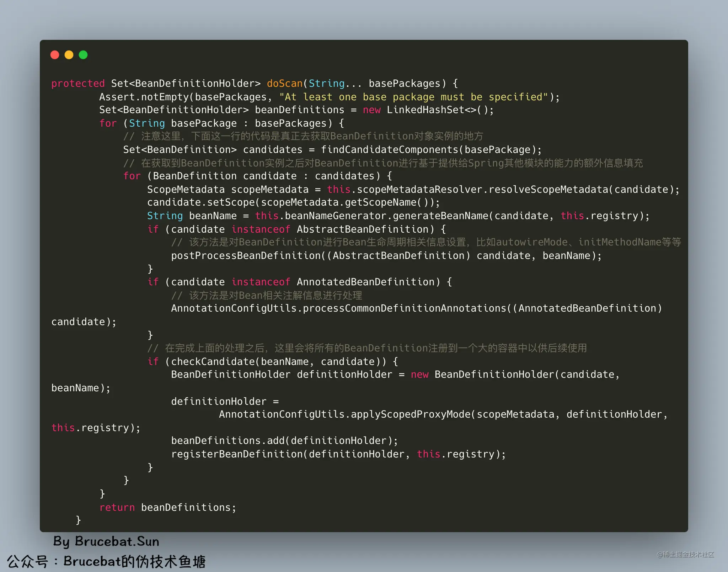Image resolution: width=728 pixels, height=572 pixels.
Task: Click the red close dot
Action: (55, 55)
